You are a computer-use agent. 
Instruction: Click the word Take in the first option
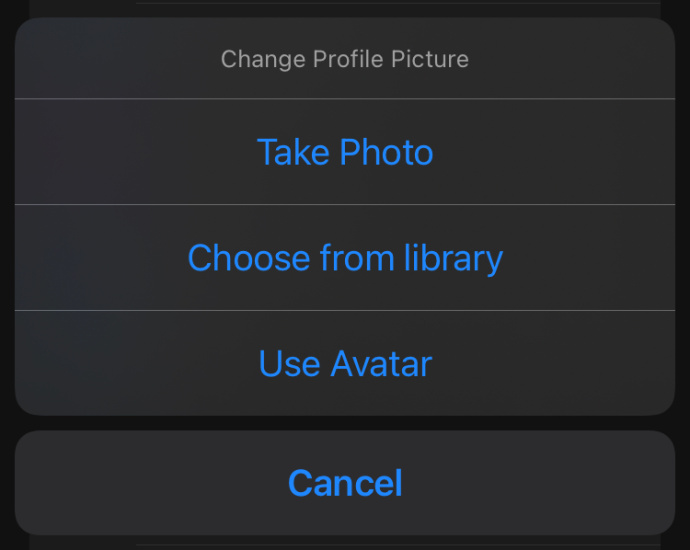click(x=293, y=152)
